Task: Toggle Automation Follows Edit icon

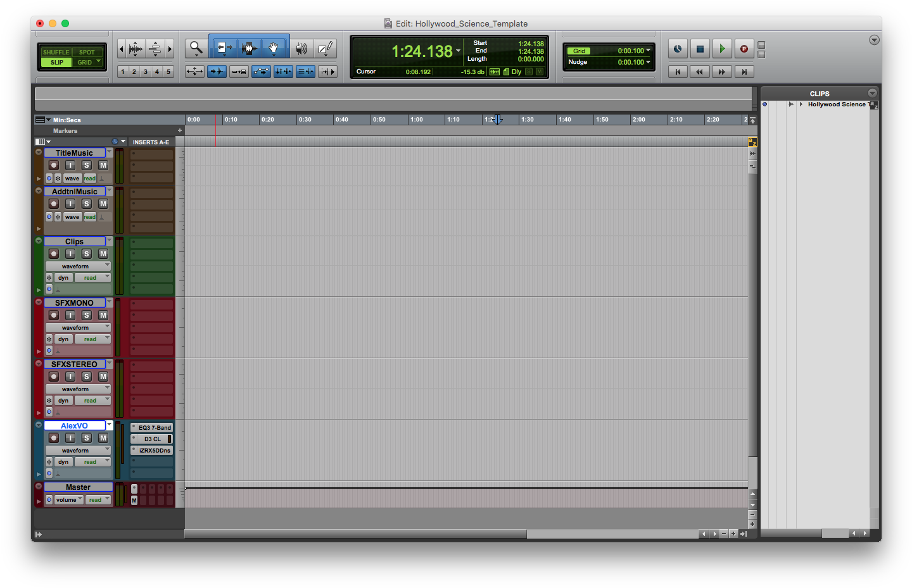Action: tap(261, 72)
